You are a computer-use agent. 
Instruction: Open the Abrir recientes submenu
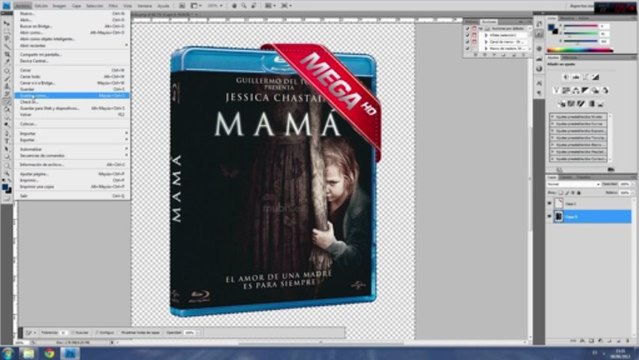(x=72, y=45)
